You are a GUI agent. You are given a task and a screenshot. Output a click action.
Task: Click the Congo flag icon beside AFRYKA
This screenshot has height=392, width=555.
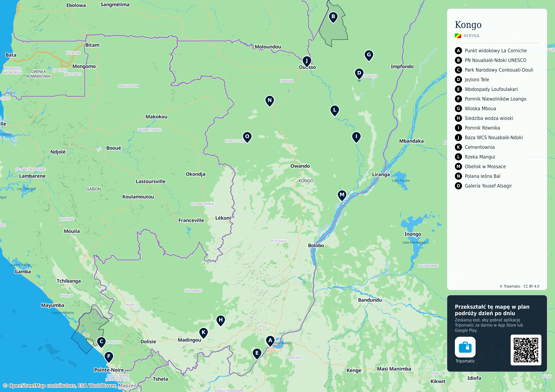click(458, 36)
